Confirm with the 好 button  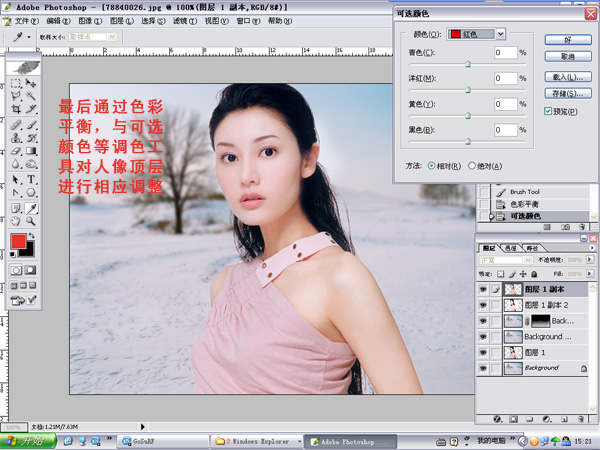(568, 39)
